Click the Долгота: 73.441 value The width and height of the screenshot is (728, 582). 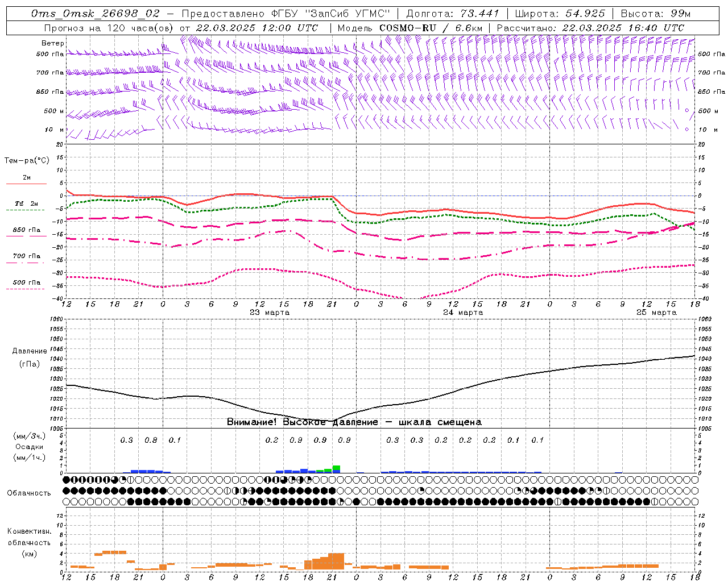[452, 14]
